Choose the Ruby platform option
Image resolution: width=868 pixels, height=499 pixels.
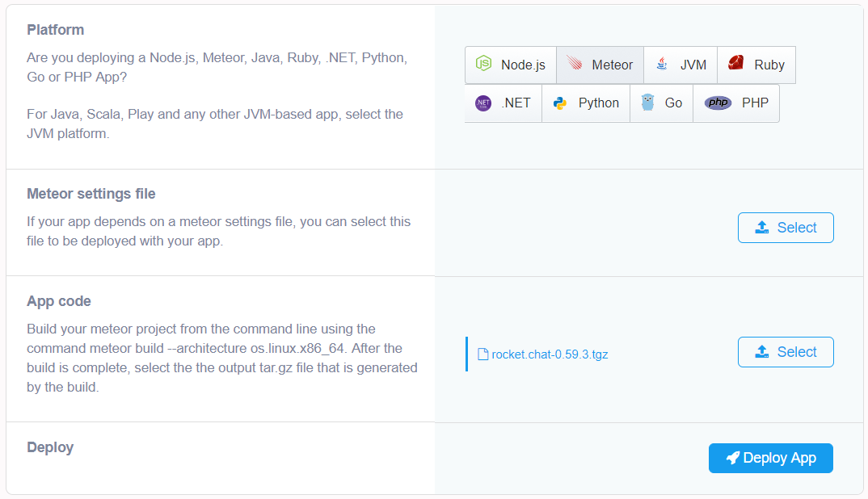(756, 65)
